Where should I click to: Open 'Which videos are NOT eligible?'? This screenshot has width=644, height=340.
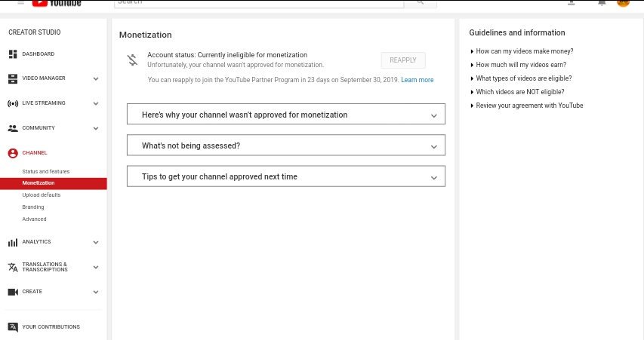tap(520, 92)
